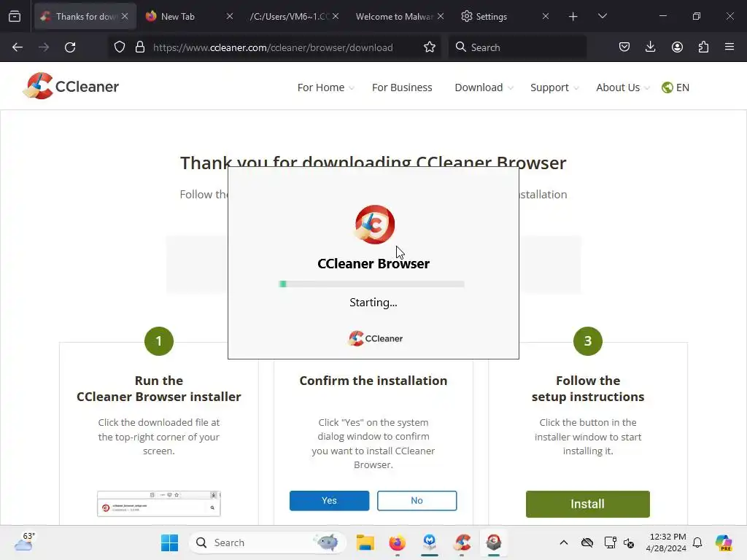
Task: Expand the About Us menu
Action: tap(623, 87)
